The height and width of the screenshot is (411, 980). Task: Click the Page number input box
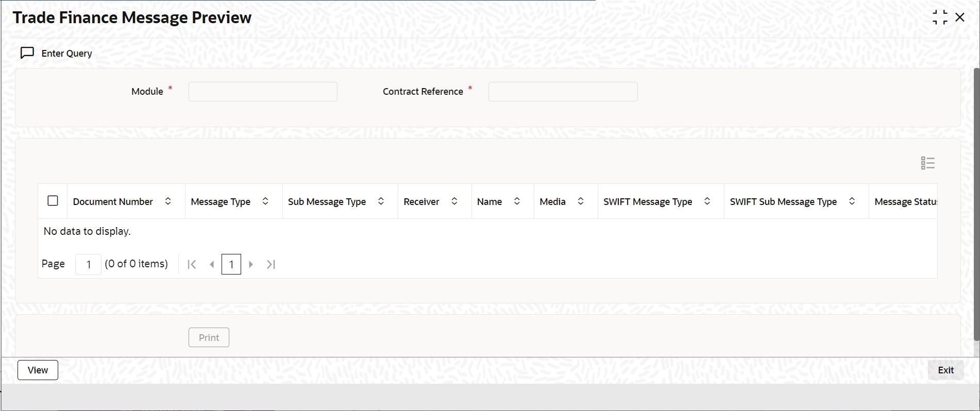(88, 264)
